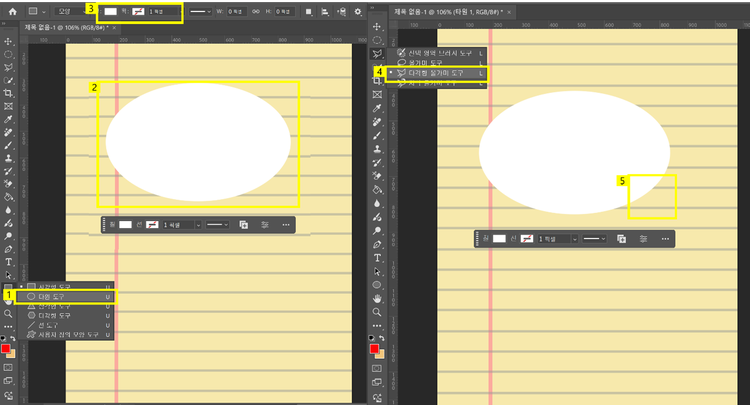Open path operations in the left options bar
The image size is (750, 405).
pos(309,11)
